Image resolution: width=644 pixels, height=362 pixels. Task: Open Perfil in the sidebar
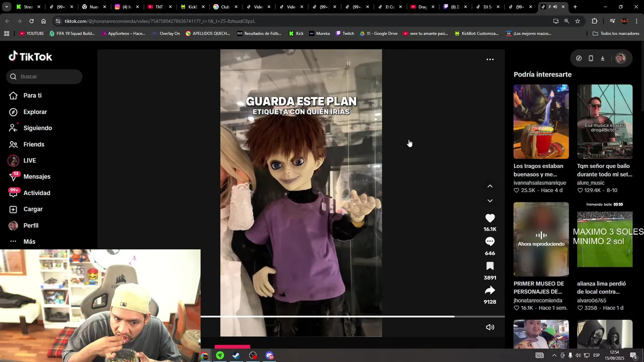click(31, 226)
